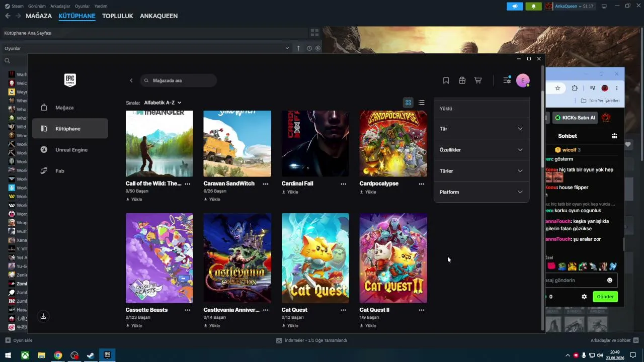Open the 'Alfabetik A-Z' sort dropdown

coord(163,103)
